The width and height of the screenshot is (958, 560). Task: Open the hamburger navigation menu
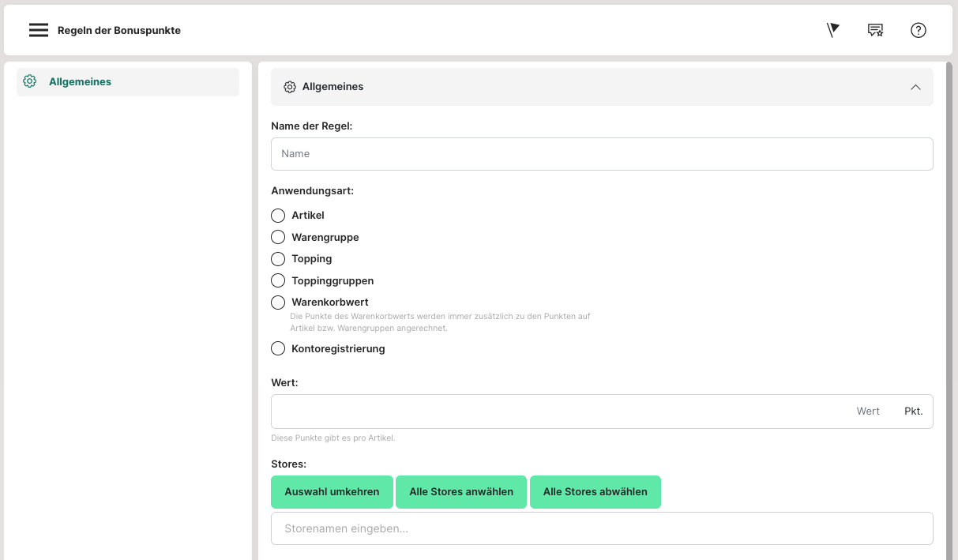tap(39, 30)
